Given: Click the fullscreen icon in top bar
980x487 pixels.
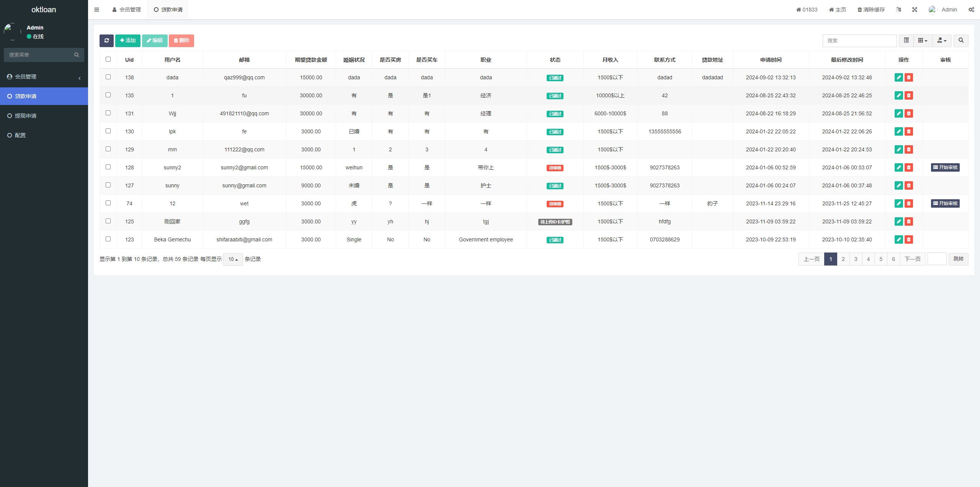Looking at the screenshot, I should point(915,10).
